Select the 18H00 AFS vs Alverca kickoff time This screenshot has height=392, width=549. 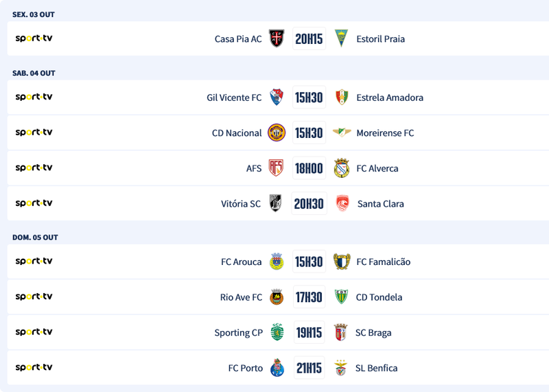pyautogui.click(x=309, y=168)
